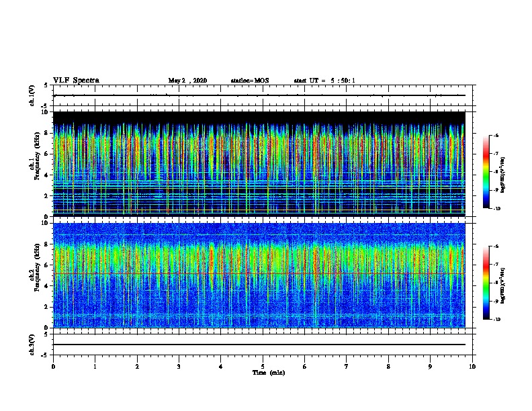This screenshot has width=532, height=411.
Task: Click the 'VLF Spectra' title text
Action: point(76,81)
